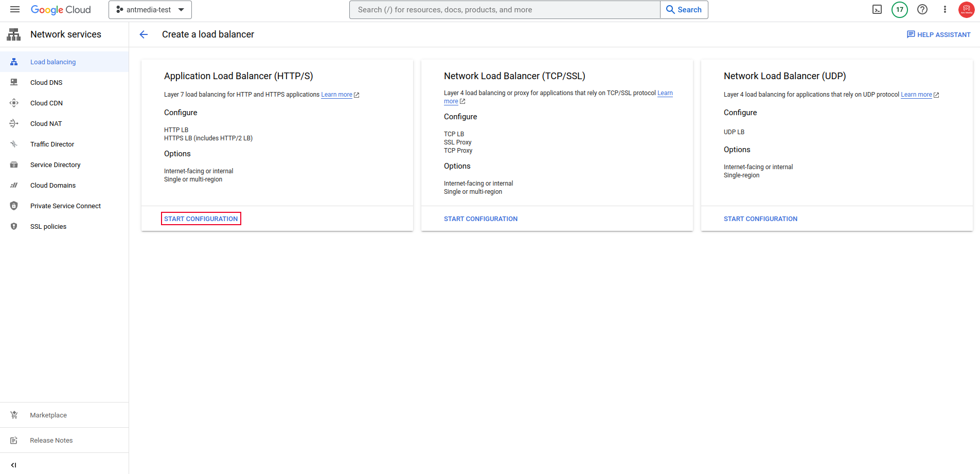Viewport: 980px width, 474px height.
Task: Click the Search button
Action: point(684,10)
